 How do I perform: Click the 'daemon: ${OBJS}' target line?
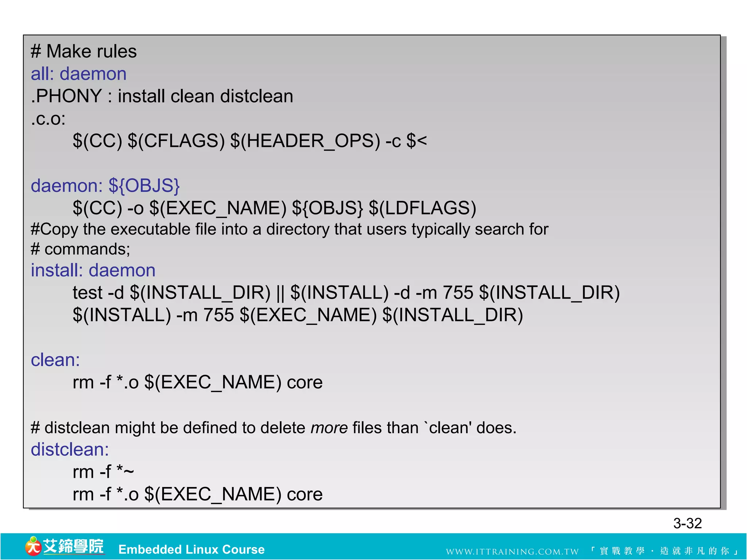tap(105, 186)
